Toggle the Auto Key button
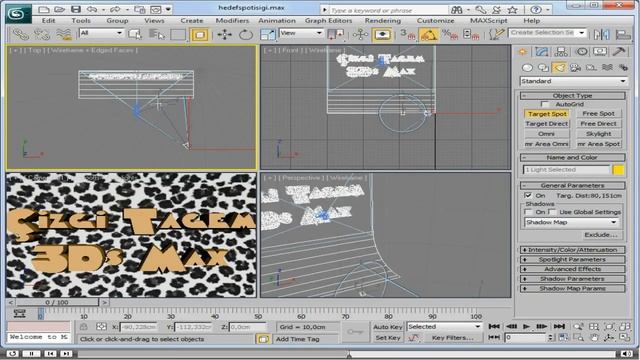This screenshot has height=360, width=640. pyautogui.click(x=387, y=327)
